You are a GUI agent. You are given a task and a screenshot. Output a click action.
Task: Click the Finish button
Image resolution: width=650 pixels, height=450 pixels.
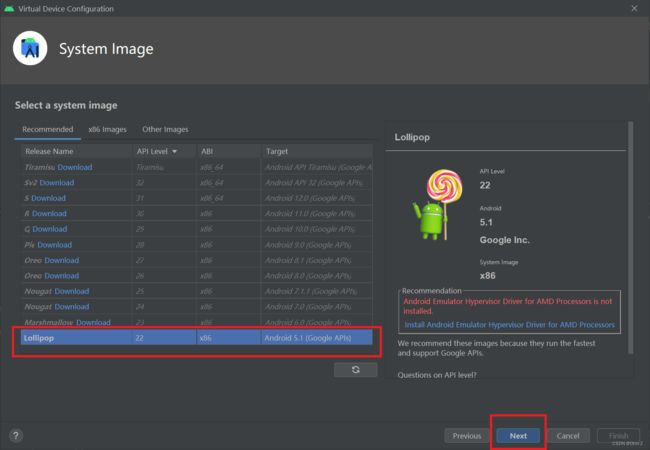pyautogui.click(x=618, y=436)
